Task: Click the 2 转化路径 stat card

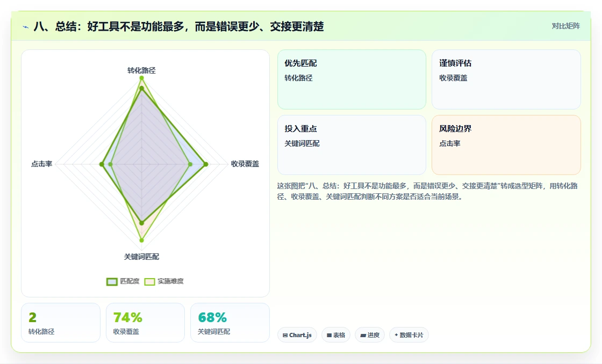Action: click(x=61, y=323)
